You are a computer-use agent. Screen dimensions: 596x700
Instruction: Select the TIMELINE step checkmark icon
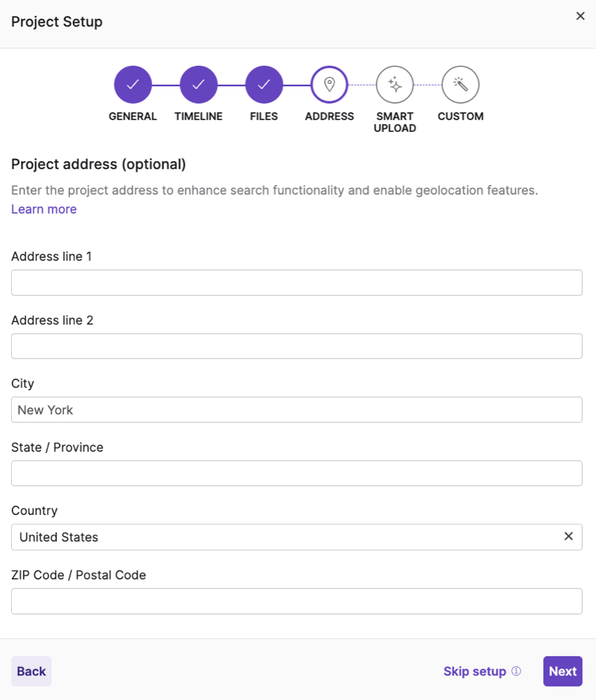tap(198, 85)
